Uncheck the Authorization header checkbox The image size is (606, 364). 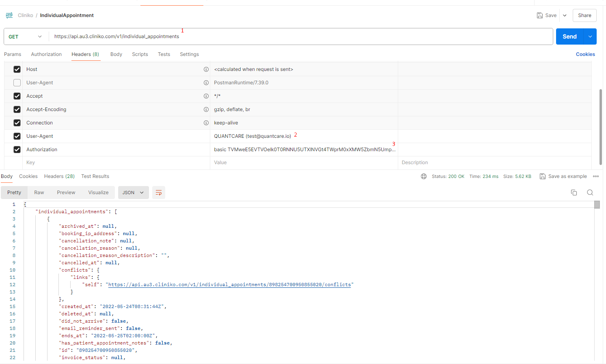[17, 150]
